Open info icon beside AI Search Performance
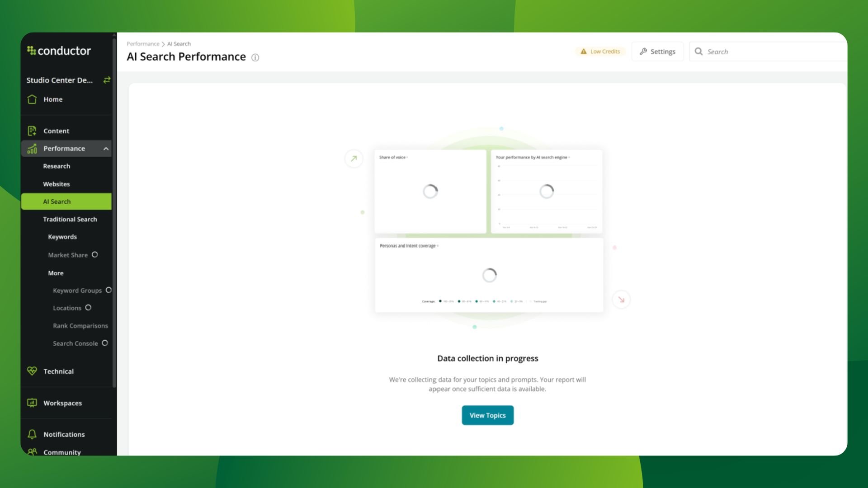 pos(255,57)
